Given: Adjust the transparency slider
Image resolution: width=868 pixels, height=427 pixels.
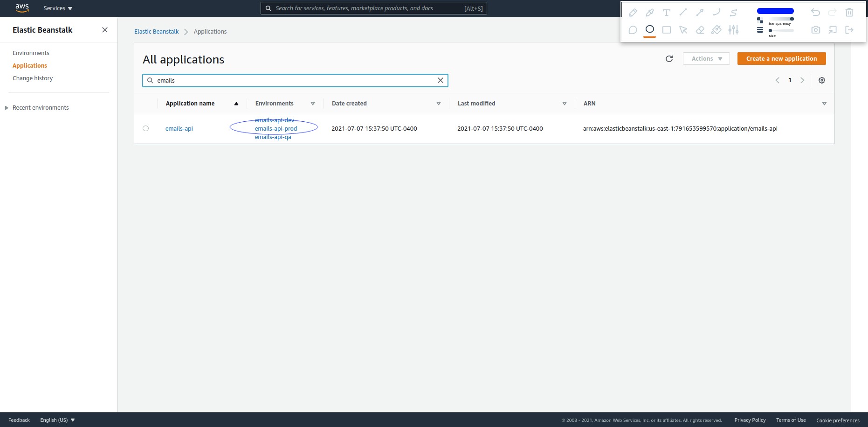Looking at the screenshot, I should 781,19.
